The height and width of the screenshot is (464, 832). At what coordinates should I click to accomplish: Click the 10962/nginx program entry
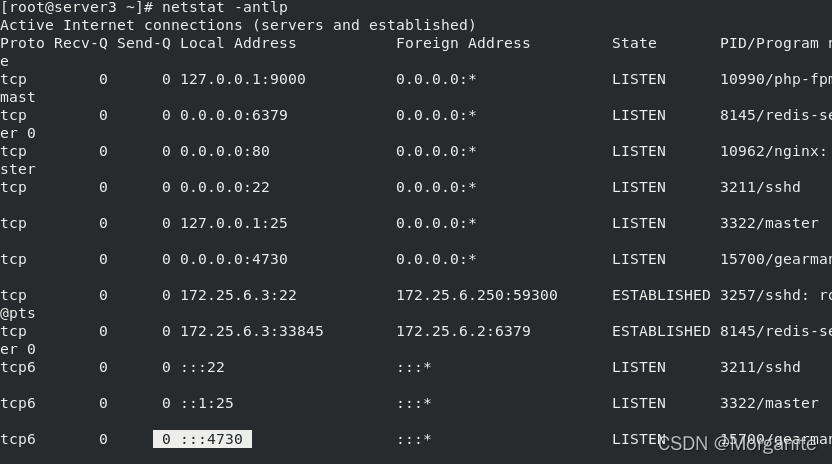click(773, 151)
